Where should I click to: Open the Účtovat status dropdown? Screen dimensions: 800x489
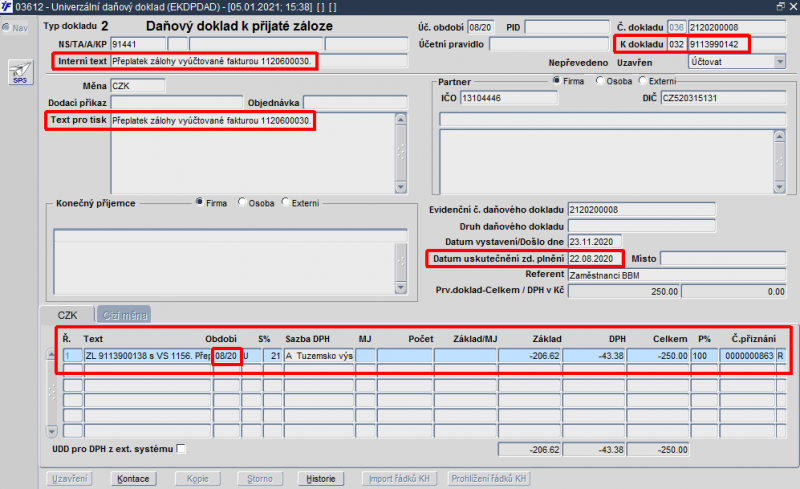point(780,62)
